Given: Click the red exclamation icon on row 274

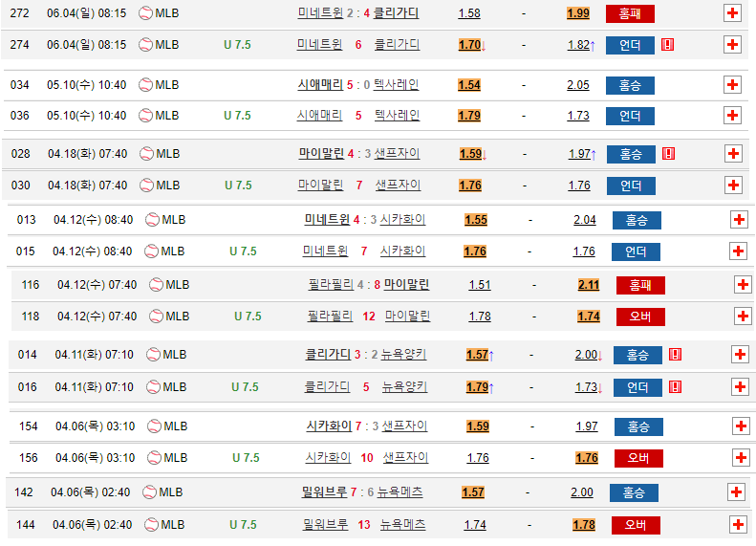Looking at the screenshot, I should click(667, 44).
